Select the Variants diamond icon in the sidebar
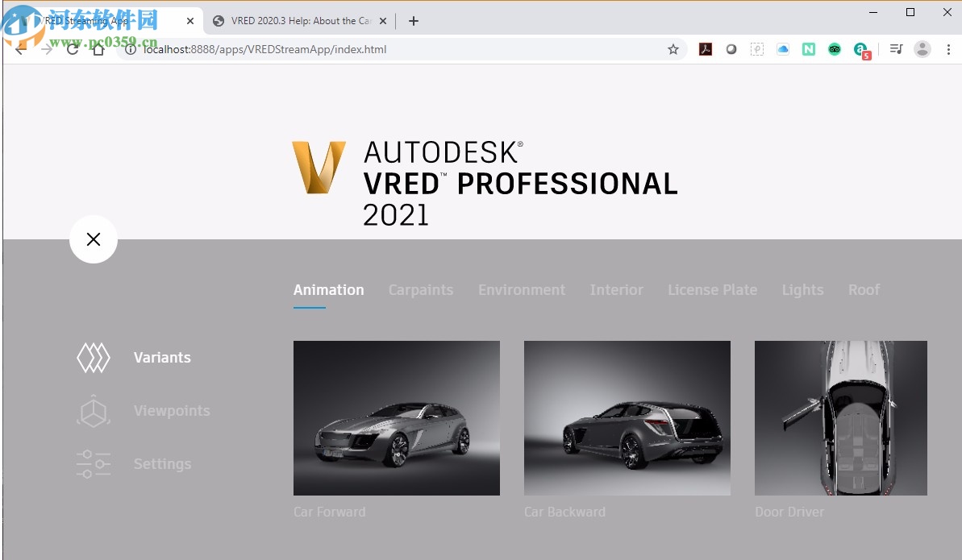 (93, 357)
